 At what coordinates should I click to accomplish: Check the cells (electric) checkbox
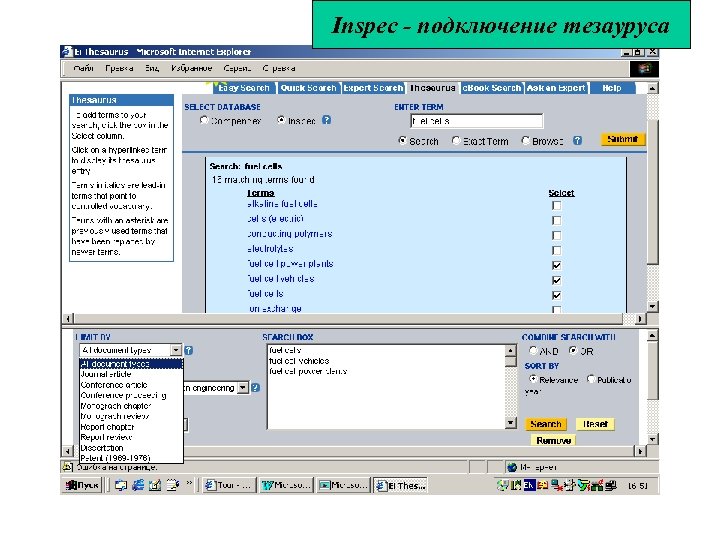557,220
